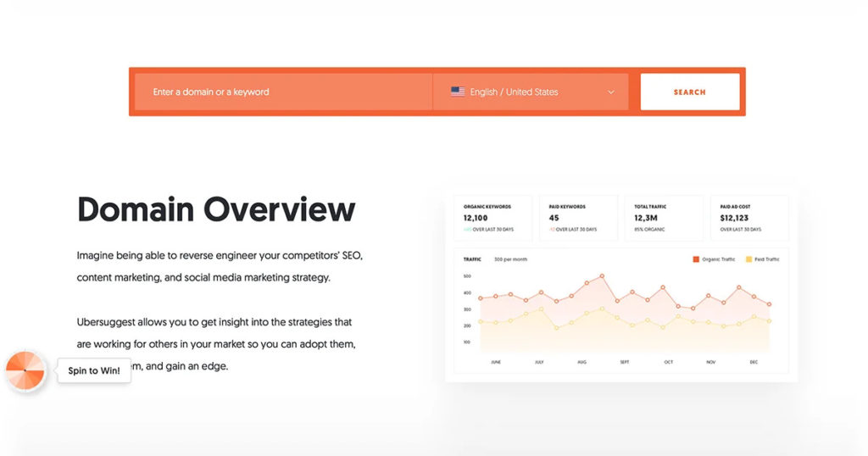Click the JUNE axis label
This screenshot has width=868, height=456.
click(496, 362)
